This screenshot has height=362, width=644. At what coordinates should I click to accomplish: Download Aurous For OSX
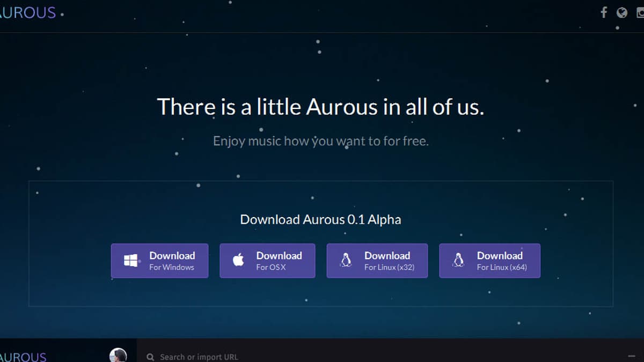(267, 261)
